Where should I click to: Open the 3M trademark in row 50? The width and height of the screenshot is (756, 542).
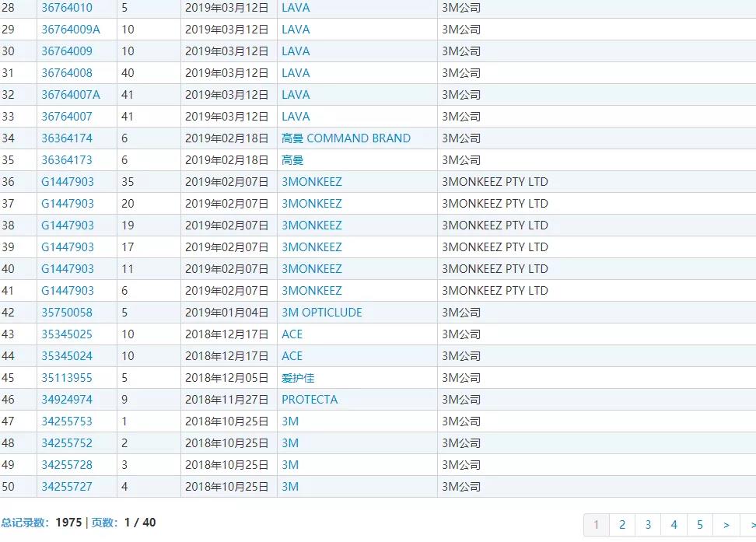(290, 487)
